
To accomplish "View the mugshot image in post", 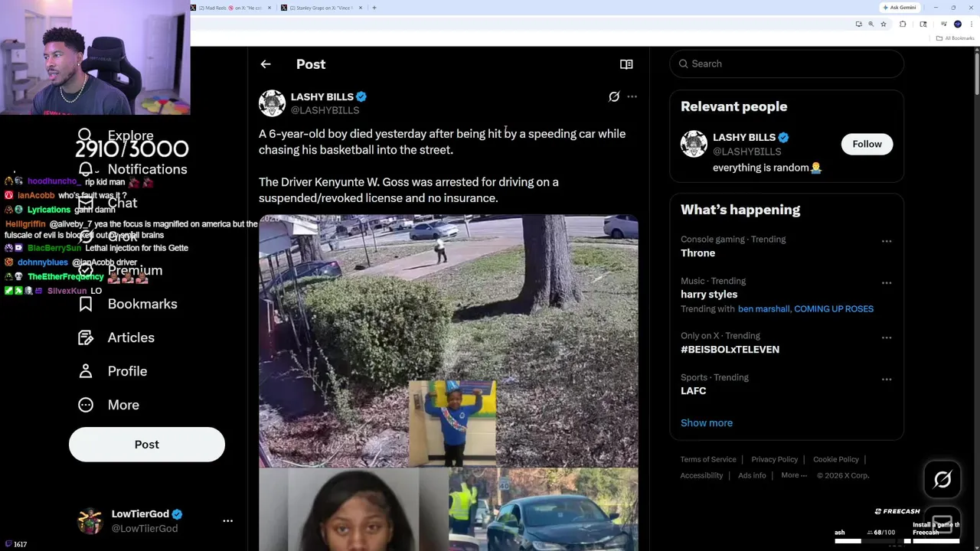I will [353, 510].
